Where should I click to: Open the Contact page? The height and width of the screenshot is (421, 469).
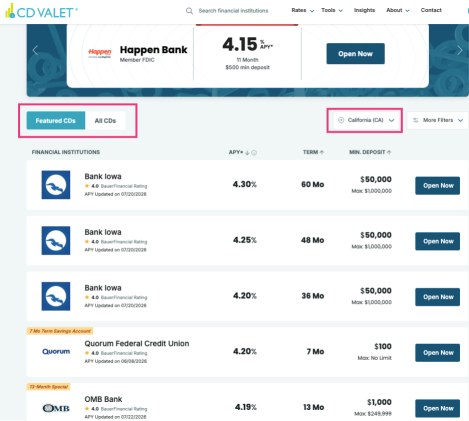coord(431,10)
